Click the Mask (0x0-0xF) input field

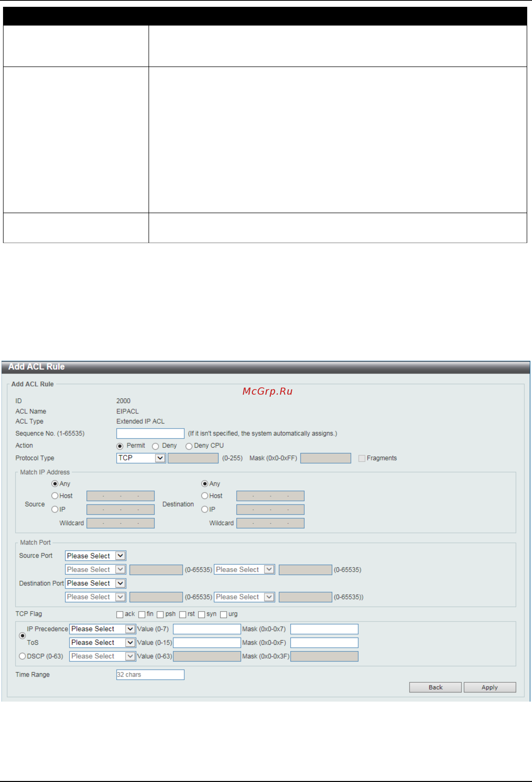click(324, 642)
